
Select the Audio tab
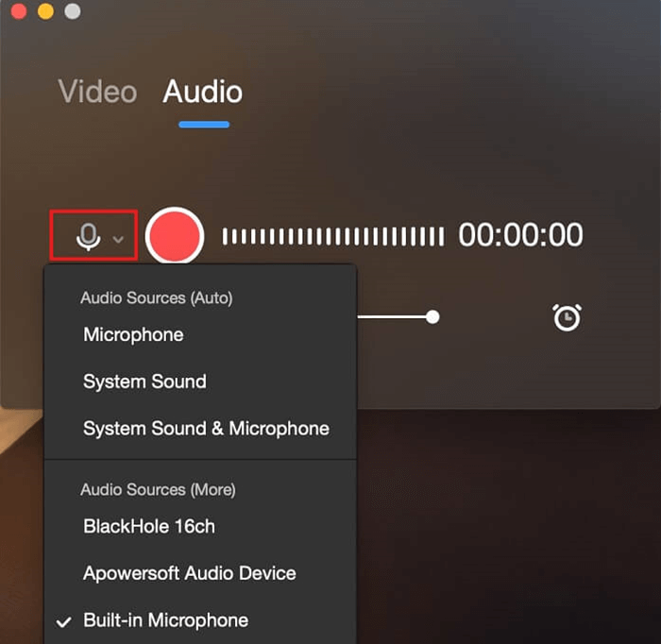(x=203, y=92)
